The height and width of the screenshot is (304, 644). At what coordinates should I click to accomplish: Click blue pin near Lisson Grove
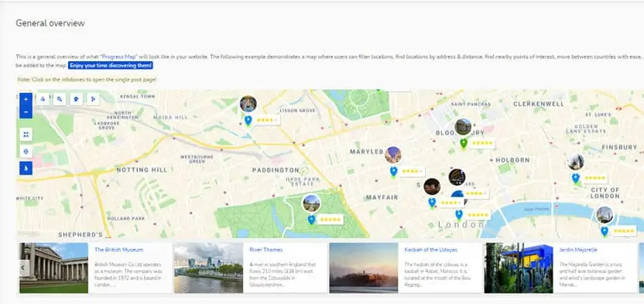(x=248, y=120)
